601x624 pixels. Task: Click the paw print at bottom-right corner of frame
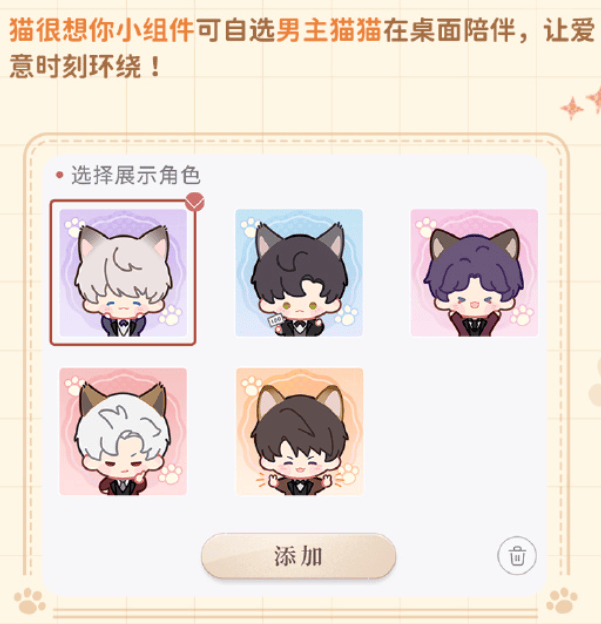pos(562,601)
